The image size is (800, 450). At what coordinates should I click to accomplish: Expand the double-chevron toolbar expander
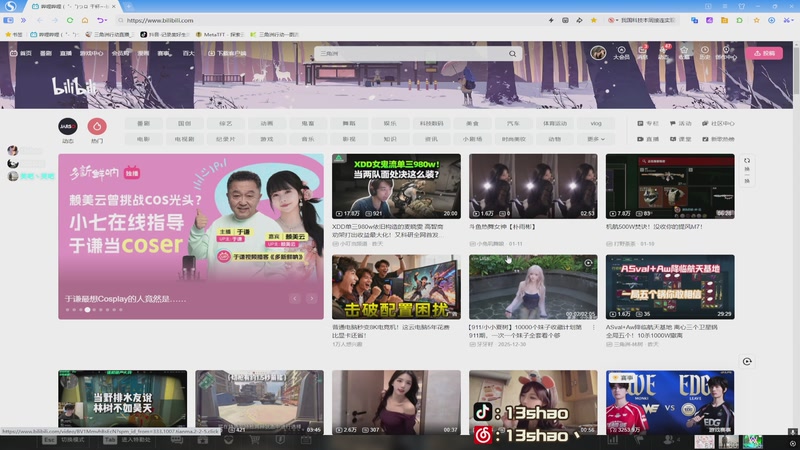[x=23, y=20]
